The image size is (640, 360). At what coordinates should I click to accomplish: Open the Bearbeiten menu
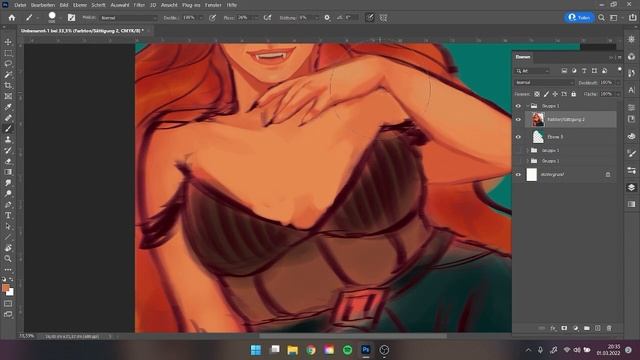tap(43, 5)
